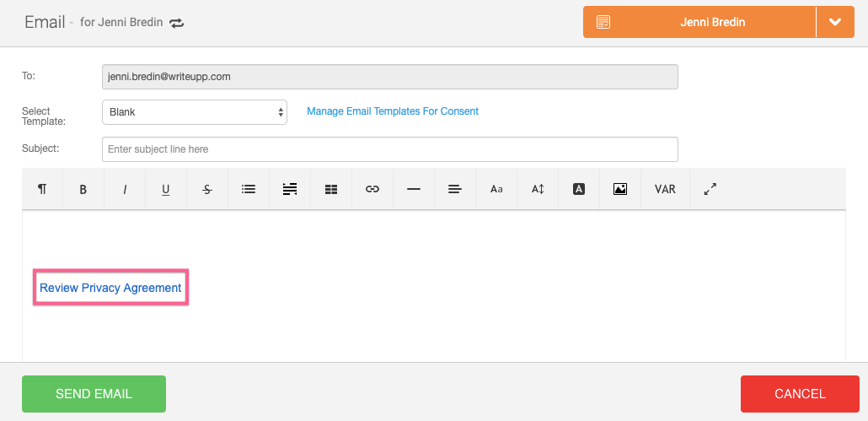The image size is (868, 421).
Task: Expand the Jenni Bredin dropdown arrow
Action: 835,22
